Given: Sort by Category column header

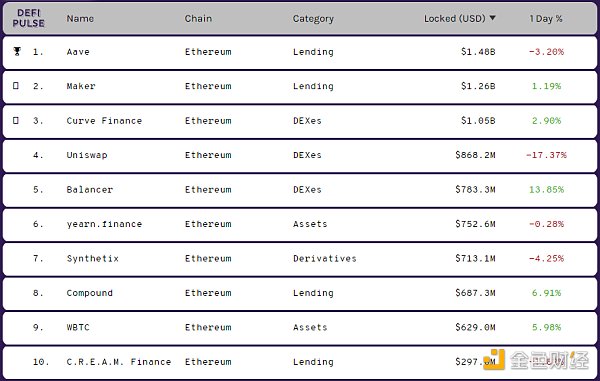Looking at the screenshot, I should [x=313, y=19].
